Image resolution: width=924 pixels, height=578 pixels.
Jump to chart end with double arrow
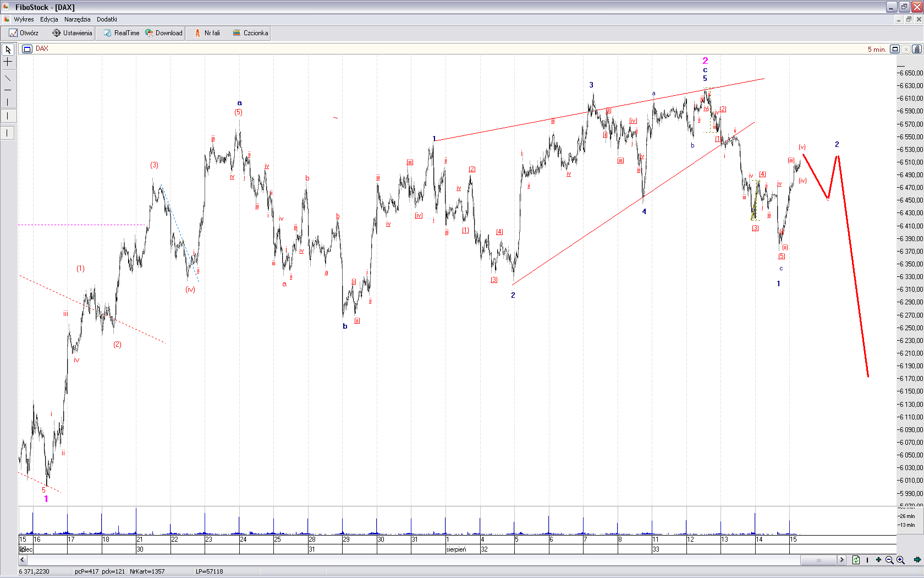point(917,560)
